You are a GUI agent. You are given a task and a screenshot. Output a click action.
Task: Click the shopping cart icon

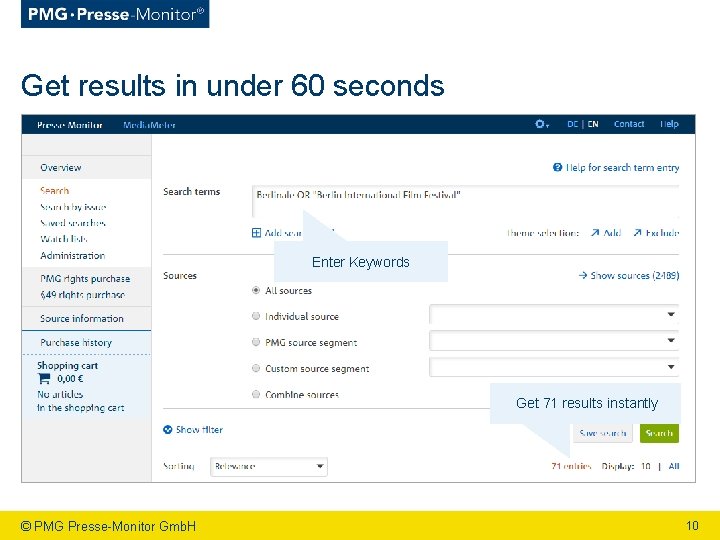(44, 379)
